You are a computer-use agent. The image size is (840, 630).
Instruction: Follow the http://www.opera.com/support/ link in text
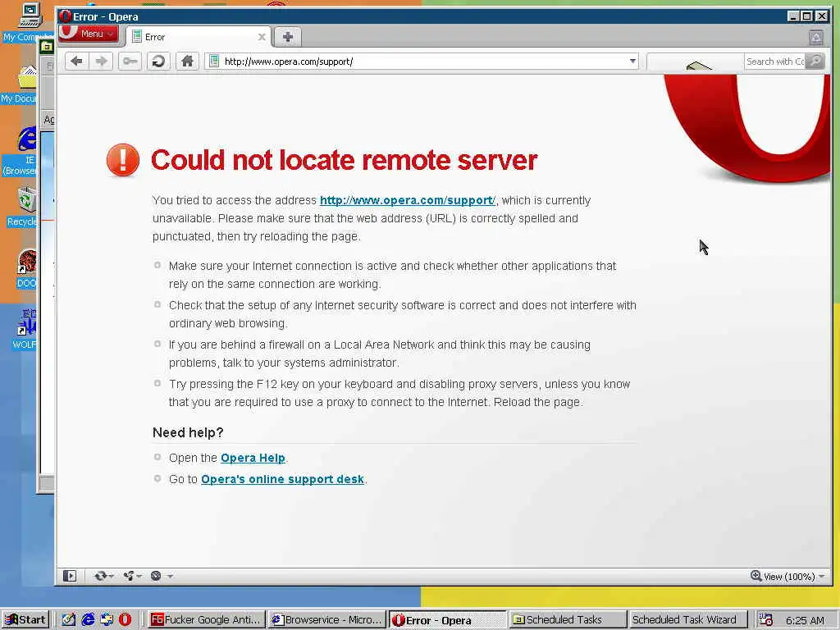pos(407,200)
